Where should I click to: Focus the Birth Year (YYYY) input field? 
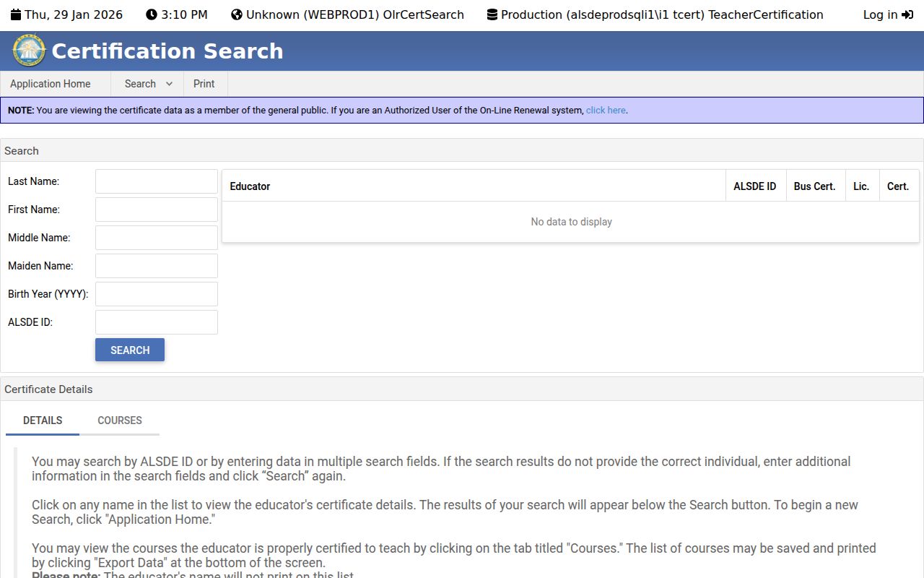point(157,294)
